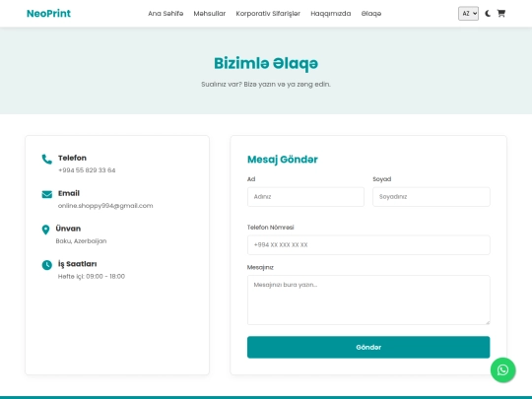Click the Email label in contact card

pos(69,193)
